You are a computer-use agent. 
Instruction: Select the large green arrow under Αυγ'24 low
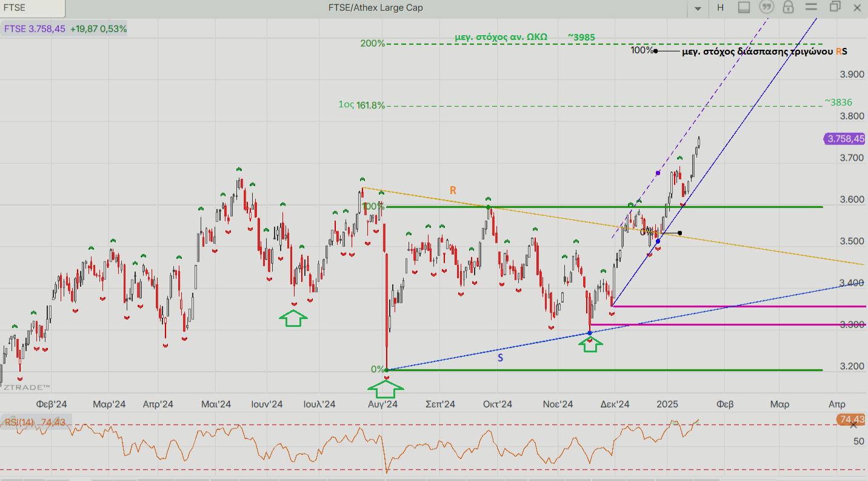tap(387, 389)
